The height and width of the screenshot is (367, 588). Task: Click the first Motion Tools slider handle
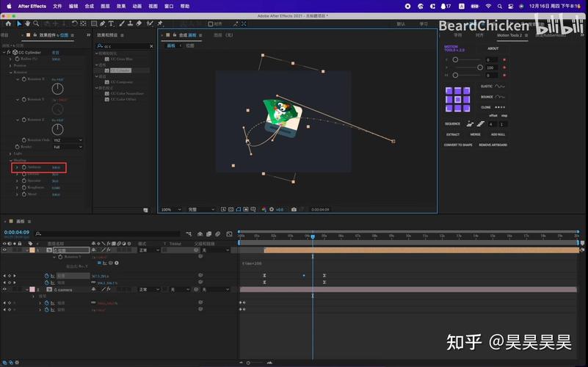click(x=455, y=59)
